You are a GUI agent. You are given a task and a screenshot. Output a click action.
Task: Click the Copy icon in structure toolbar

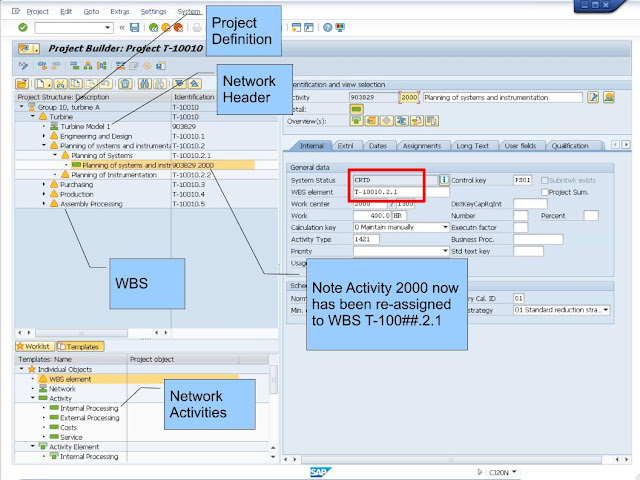(x=76, y=84)
